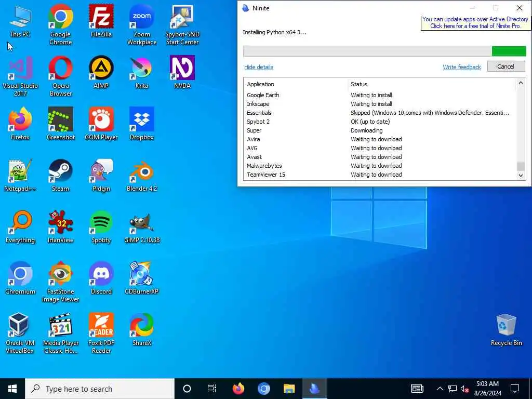The height and width of the screenshot is (399, 532).
Task: Click the Application column header
Action: pyautogui.click(x=261, y=84)
